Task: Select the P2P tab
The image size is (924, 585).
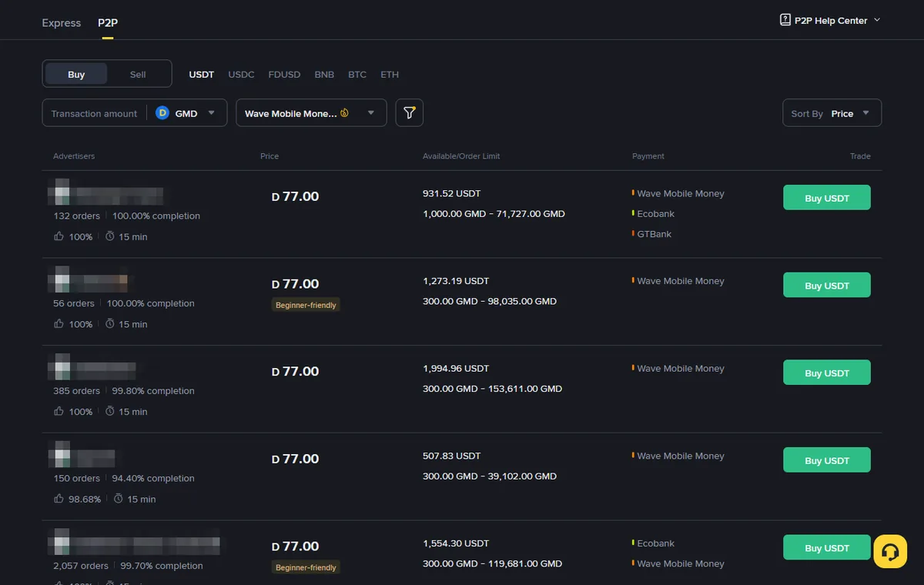Action: 108,23
